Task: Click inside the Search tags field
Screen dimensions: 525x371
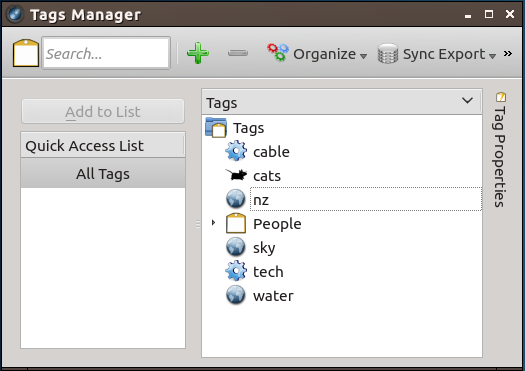Action: [106, 53]
